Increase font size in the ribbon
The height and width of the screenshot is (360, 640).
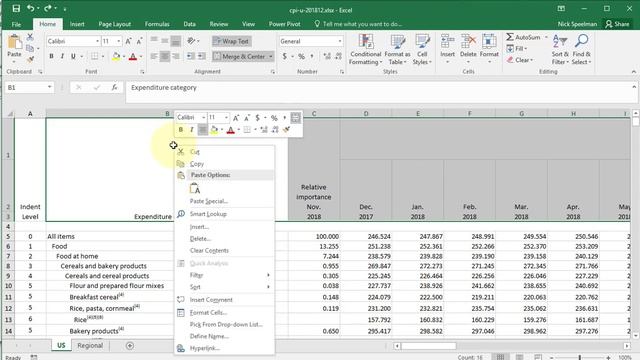[x=128, y=41]
